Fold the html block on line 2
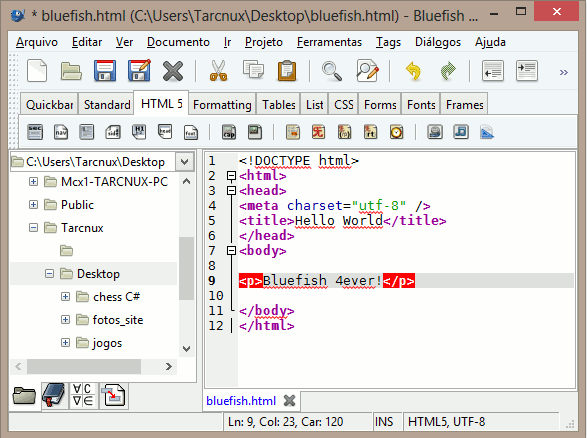 click(231, 175)
